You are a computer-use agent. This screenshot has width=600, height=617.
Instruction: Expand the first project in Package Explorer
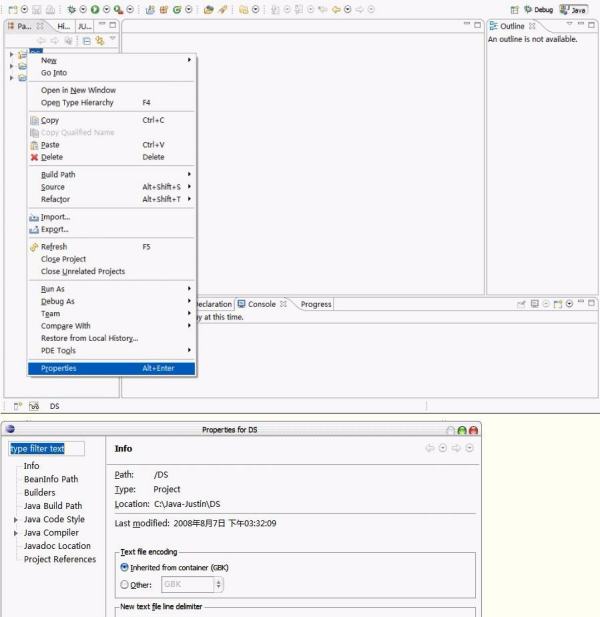(x=12, y=54)
